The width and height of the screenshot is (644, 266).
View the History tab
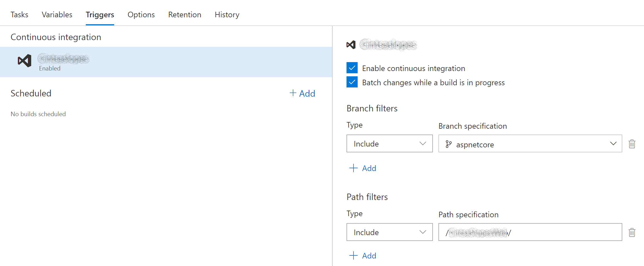pyautogui.click(x=227, y=14)
